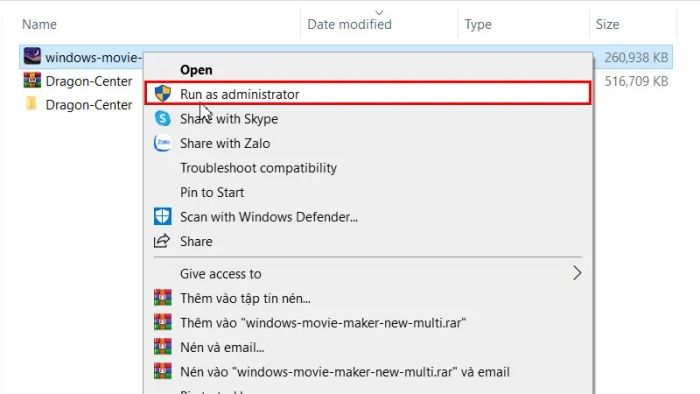Click the WinRAR icon beside Nén và email
This screenshot has height=394, width=700.
pos(162,347)
